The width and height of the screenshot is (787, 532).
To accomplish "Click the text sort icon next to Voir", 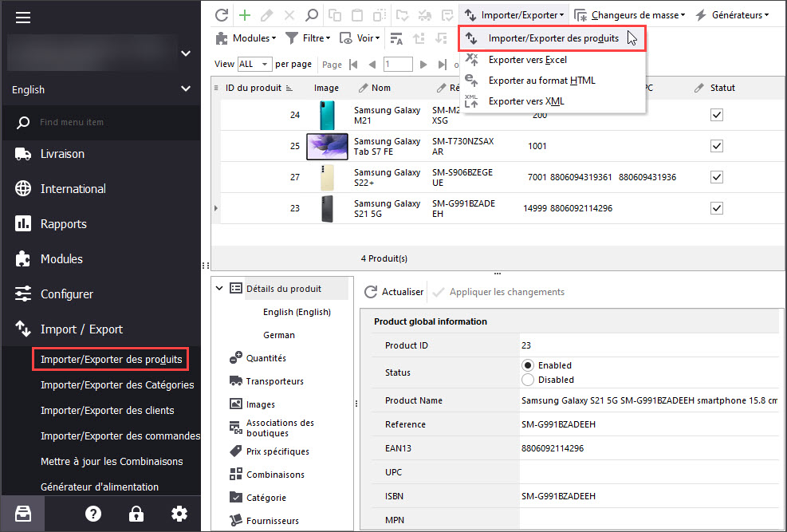I will click(x=396, y=38).
